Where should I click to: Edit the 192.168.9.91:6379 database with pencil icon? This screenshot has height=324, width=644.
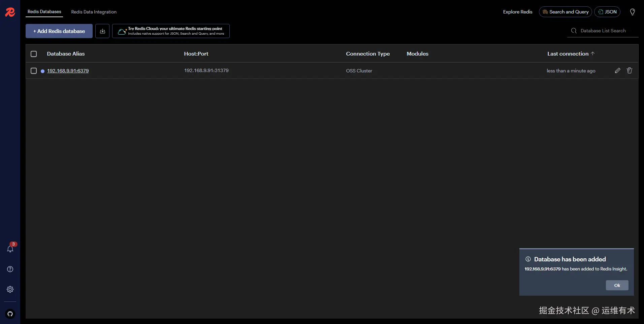coord(617,71)
